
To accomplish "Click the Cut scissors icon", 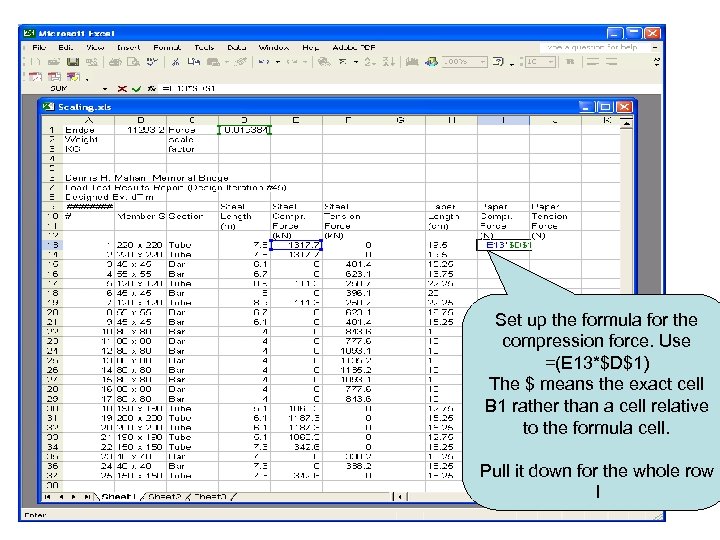I will 175,62.
